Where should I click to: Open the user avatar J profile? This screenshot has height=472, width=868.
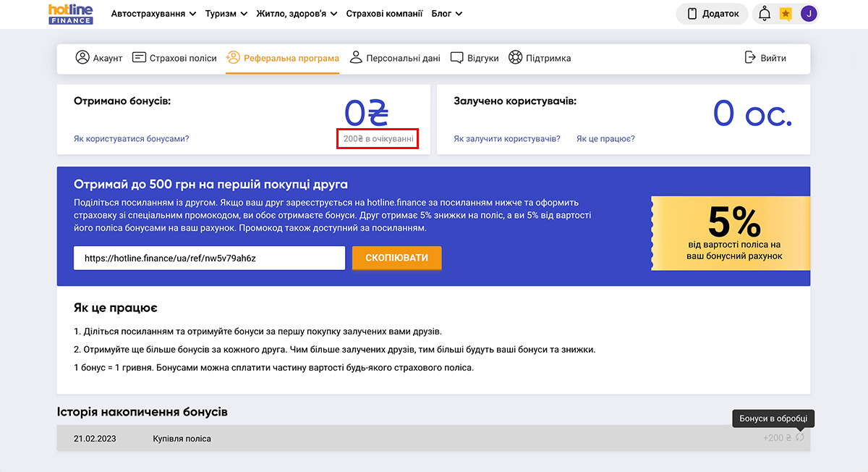[809, 14]
